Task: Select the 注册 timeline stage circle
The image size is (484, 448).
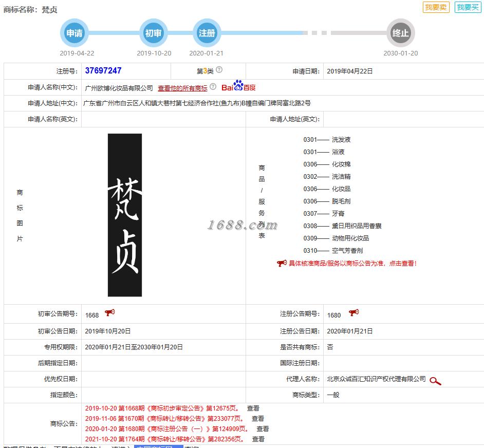Action: point(207,33)
